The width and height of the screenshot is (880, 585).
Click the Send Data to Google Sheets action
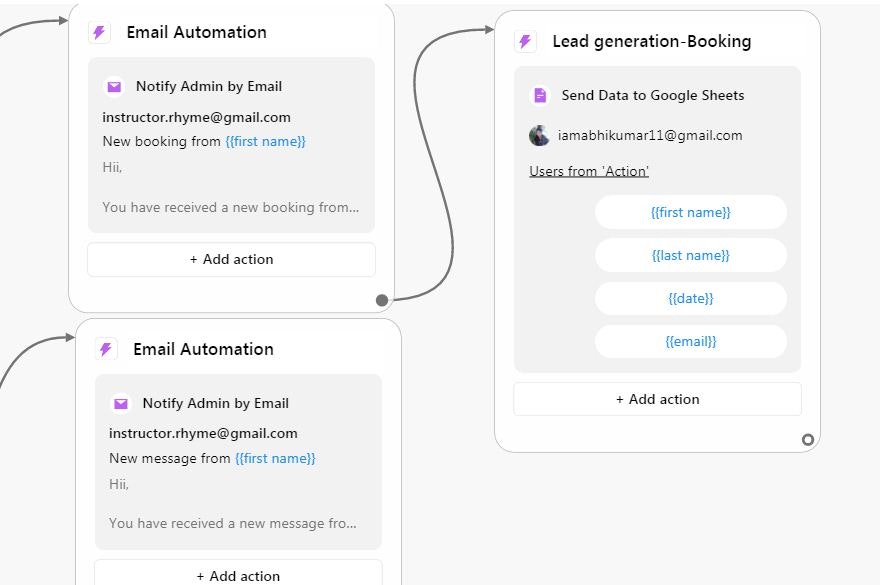point(652,96)
